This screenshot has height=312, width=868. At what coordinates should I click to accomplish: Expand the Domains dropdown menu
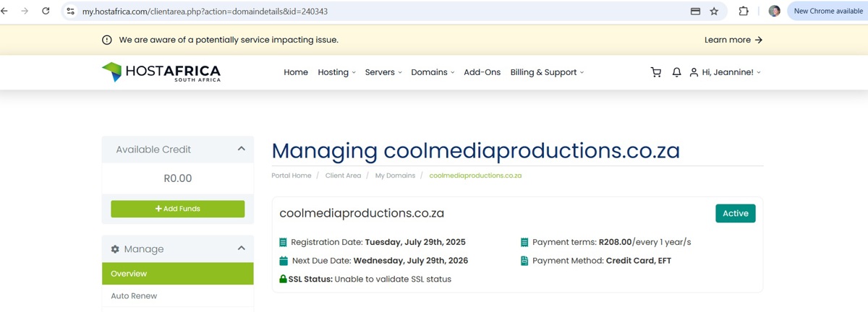pos(433,72)
